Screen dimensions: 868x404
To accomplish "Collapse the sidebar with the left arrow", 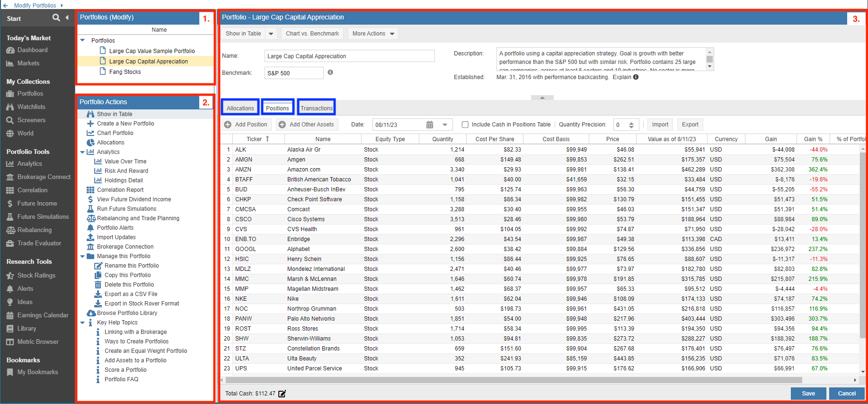I will [x=67, y=18].
